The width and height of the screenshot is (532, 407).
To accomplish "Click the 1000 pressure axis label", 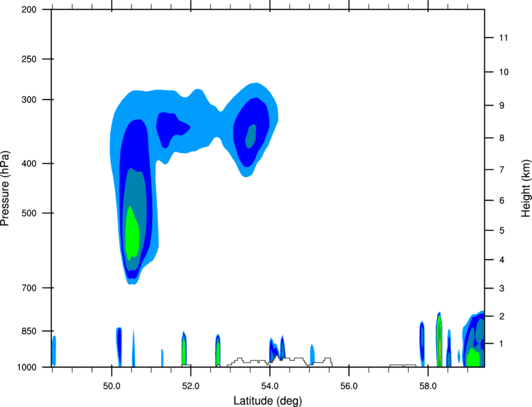I will click(x=27, y=368).
